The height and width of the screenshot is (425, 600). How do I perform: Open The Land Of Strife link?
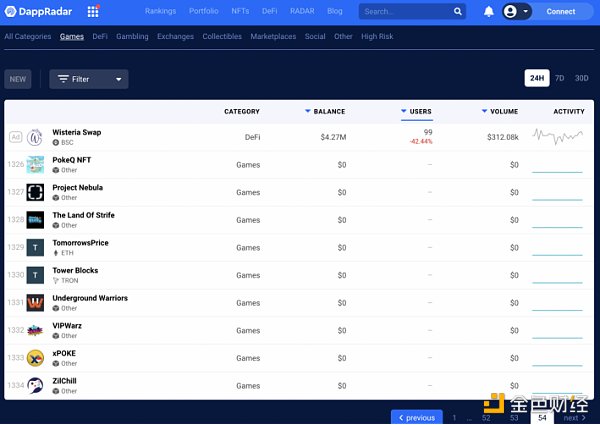coord(83,215)
